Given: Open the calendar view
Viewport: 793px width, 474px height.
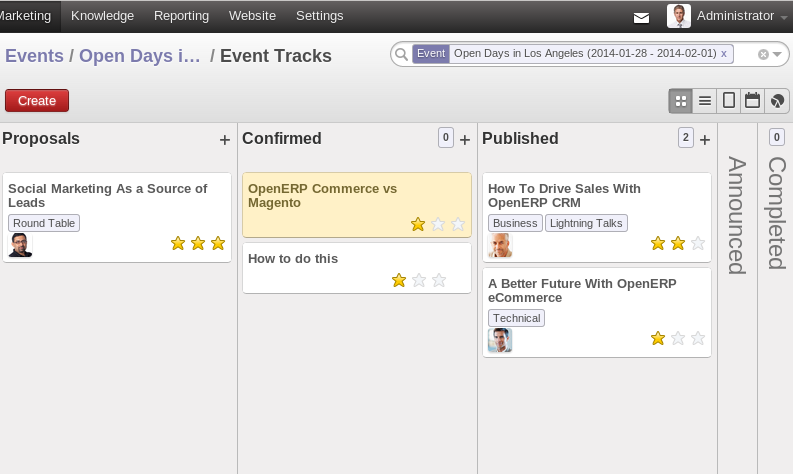Looking at the screenshot, I should pyautogui.click(x=753, y=100).
